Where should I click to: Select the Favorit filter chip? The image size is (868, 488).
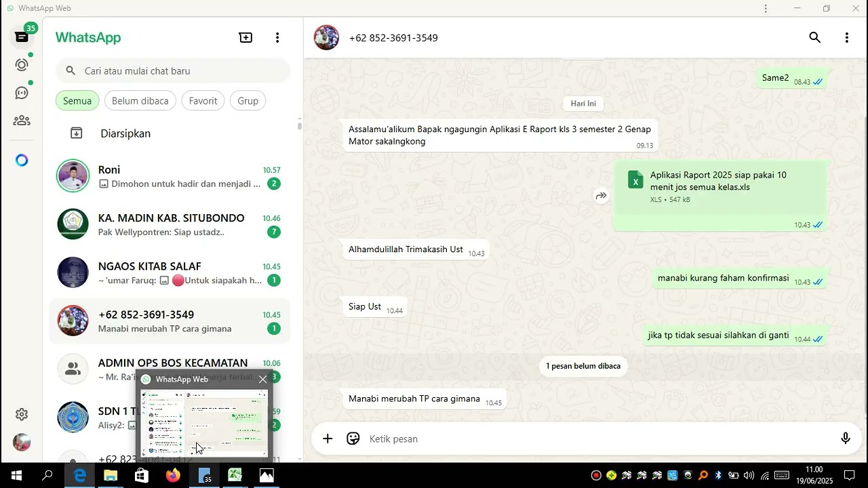pyautogui.click(x=203, y=101)
